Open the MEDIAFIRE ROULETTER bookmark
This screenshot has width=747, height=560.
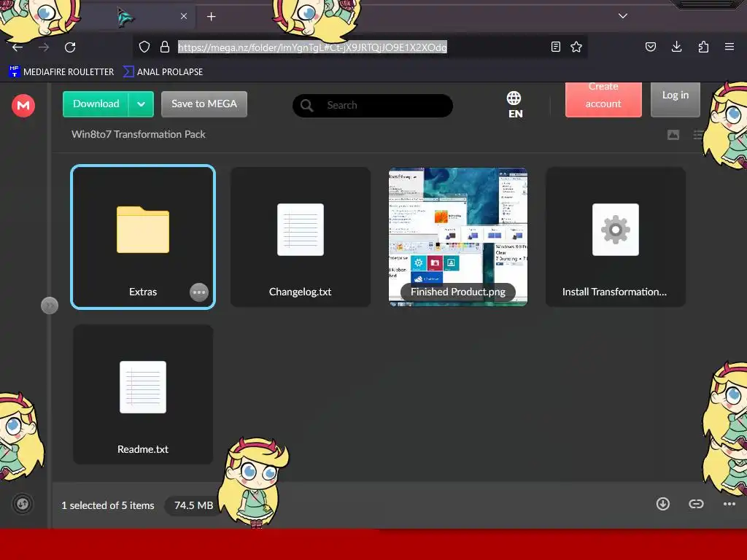click(x=61, y=72)
